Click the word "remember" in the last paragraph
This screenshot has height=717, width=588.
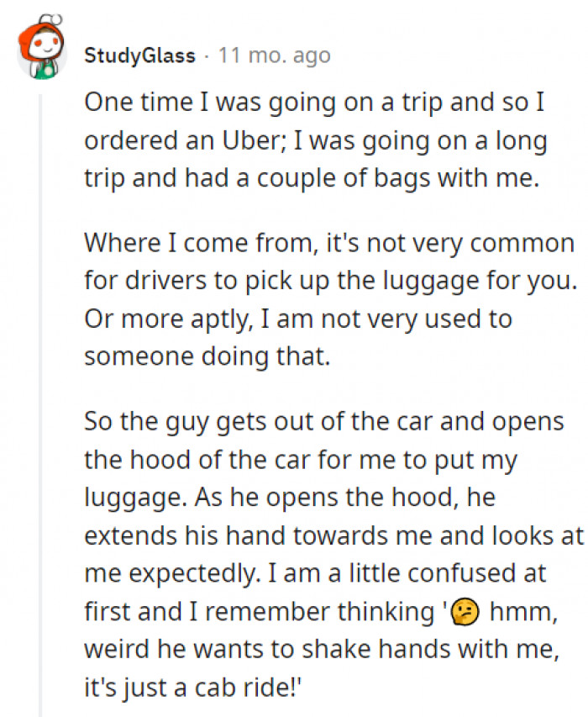click(x=255, y=611)
